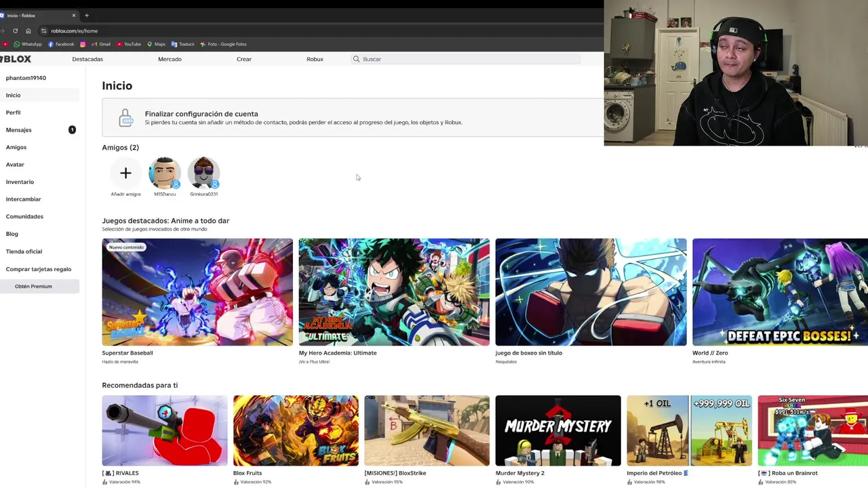This screenshot has height=488, width=868.
Task: Click the Roblox logo
Action: (x=16, y=59)
